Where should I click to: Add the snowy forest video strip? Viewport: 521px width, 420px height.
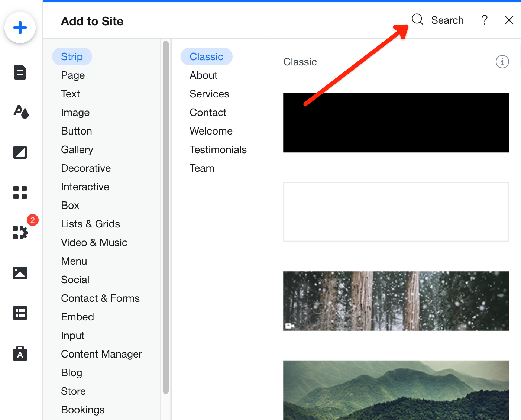pos(396,301)
